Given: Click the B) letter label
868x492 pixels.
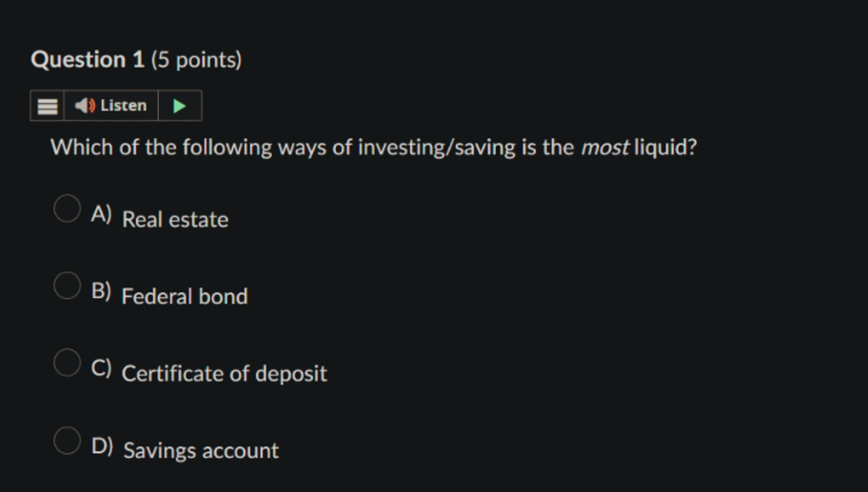Looking at the screenshot, I should [x=101, y=291].
